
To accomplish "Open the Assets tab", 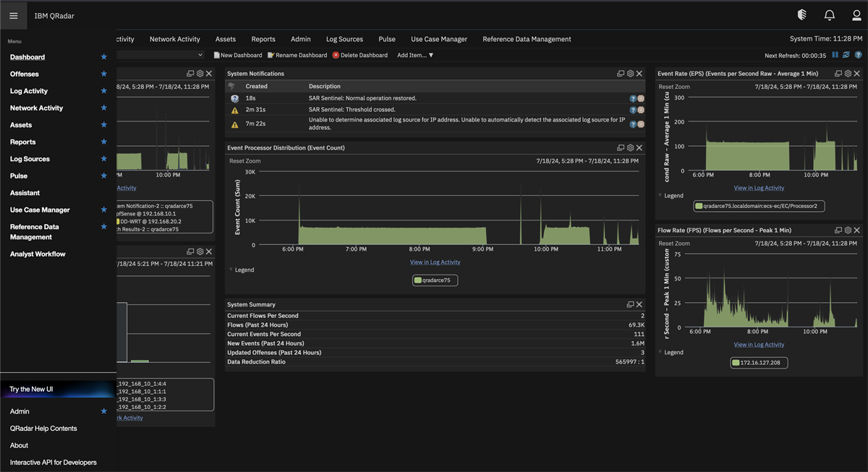I will (226, 39).
